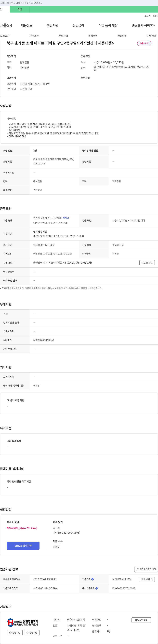The width and height of the screenshot is (158, 644).
Task: Expand 지도 보기 for 근무 예정지
Action: click(147, 262)
